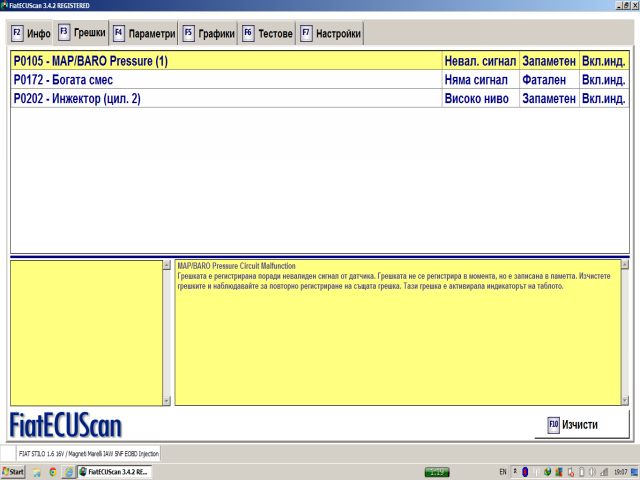
Task: Open the Инфо tab (F2)
Action: (31, 33)
